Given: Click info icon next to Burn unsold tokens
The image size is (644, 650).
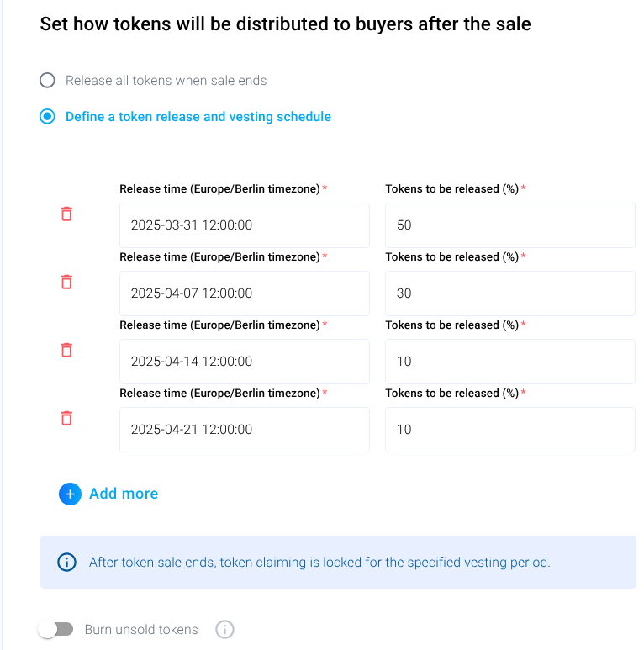Looking at the screenshot, I should 224,629.
